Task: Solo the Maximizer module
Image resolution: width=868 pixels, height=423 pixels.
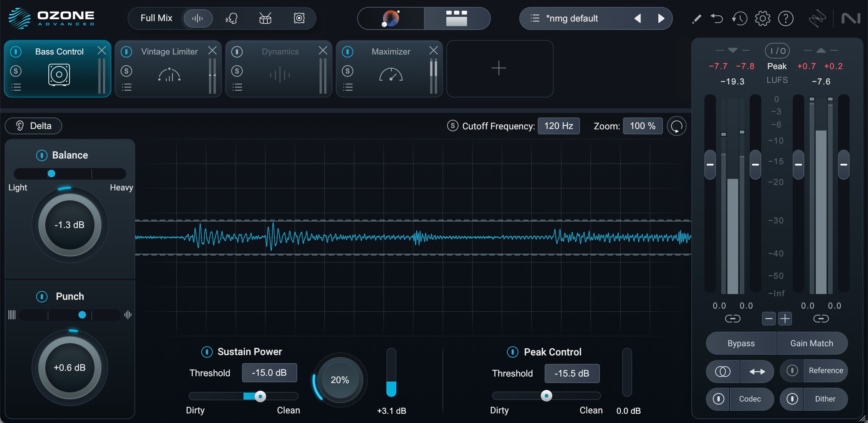Action: pos(348,71)
